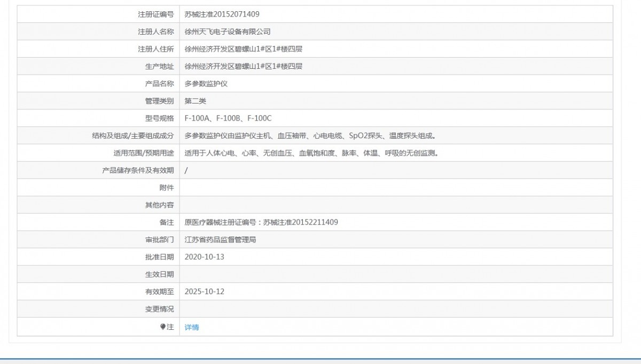Select product name 多参数监护仪
The width and height of the screenshot is (641, 364).
(206, 84)
